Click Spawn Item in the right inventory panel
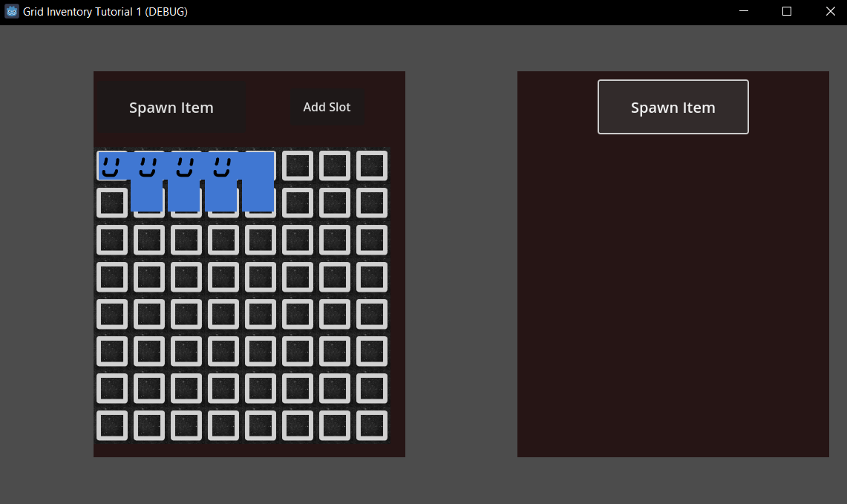 tap(673, 107)
